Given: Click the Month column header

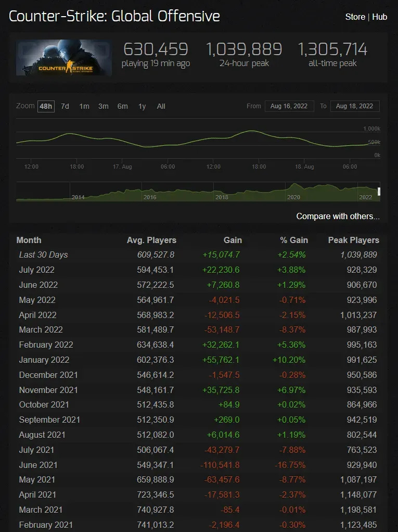Looking at the screenshot, I should tap(29, 240).
